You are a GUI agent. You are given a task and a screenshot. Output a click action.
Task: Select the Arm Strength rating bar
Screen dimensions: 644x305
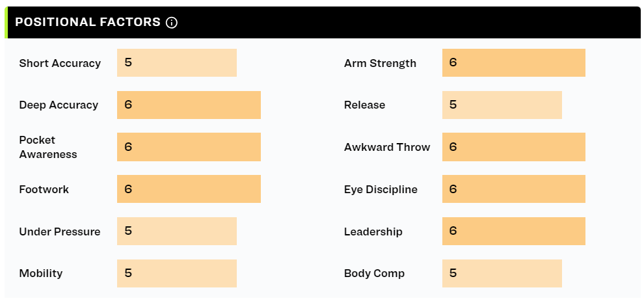click(514, 63)
